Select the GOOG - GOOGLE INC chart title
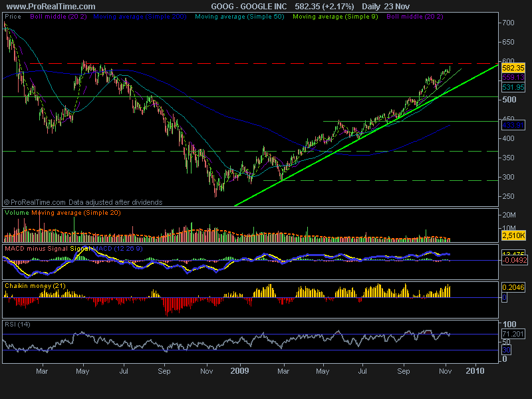 tap(249, 7)
